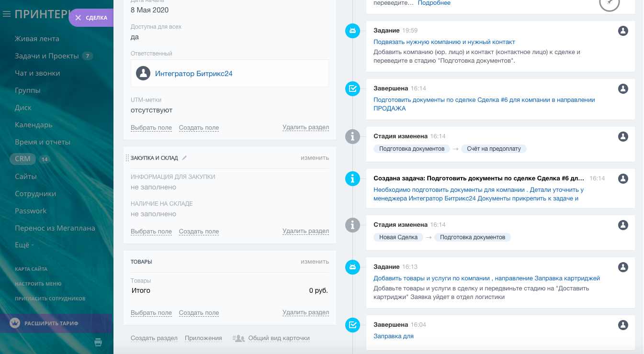Open task Добавить товары и услуги по компании

click(x=486, y=278)
